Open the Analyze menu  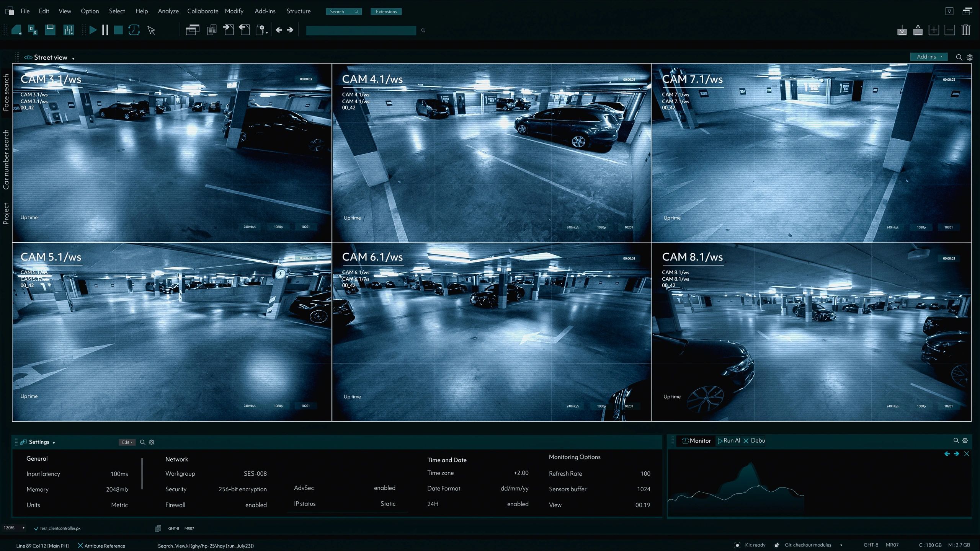(x=168, y=11)
